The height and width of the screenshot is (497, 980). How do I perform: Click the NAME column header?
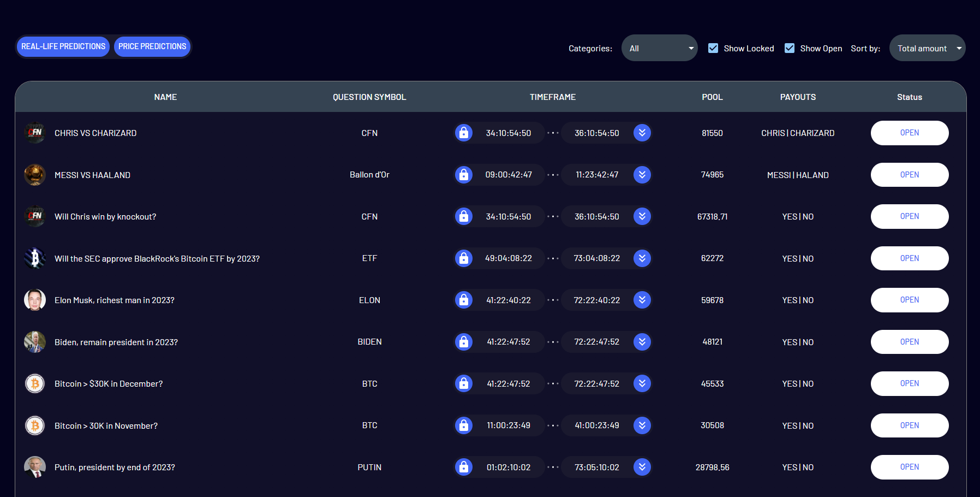pyautogui.click(x=165, y=97)
